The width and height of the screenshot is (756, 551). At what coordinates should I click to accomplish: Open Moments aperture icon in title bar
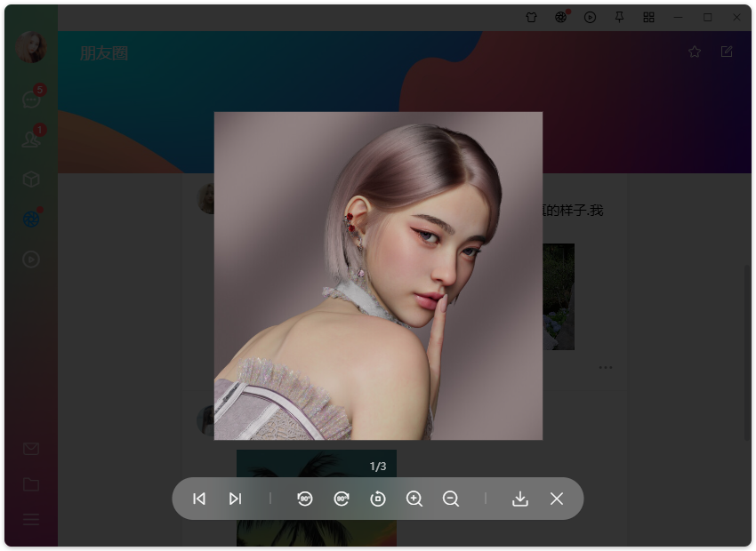pos(561,17)
